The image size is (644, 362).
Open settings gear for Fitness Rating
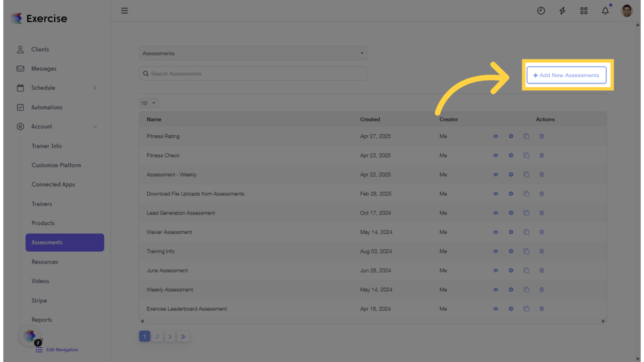pos(511,136)
